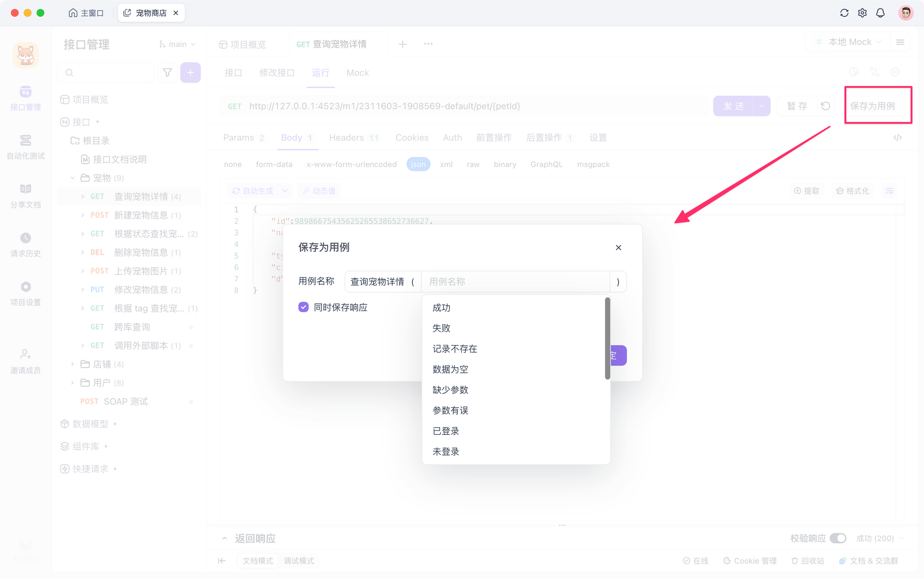The height and width of the screenshot is (578, 924).
Task: Click the hamburger menu beside 本地 Mock
Action: 900,42
